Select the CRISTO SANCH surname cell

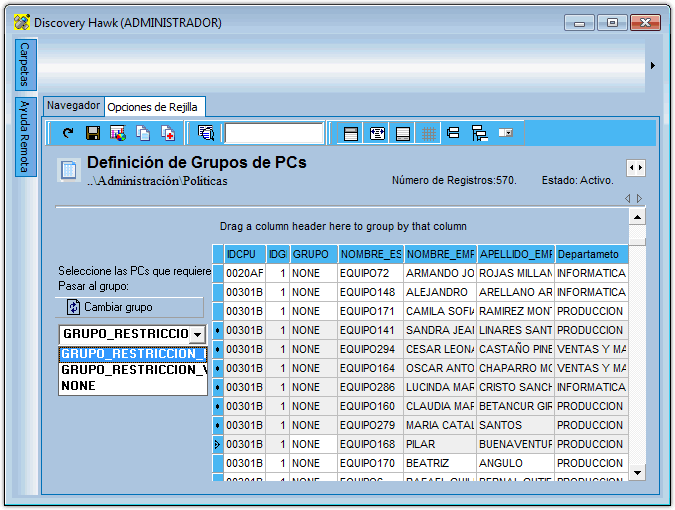pyautogui.click(x=516, y=387)
